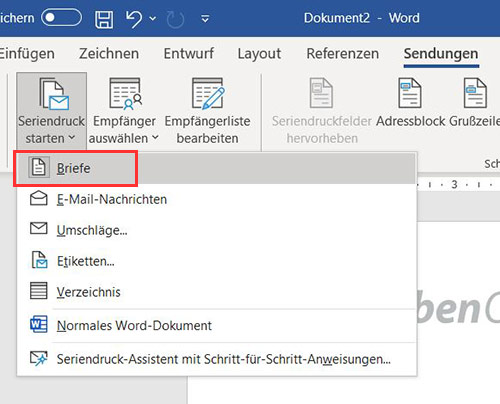Click the Undo arrow icon

tap(134, 19)
